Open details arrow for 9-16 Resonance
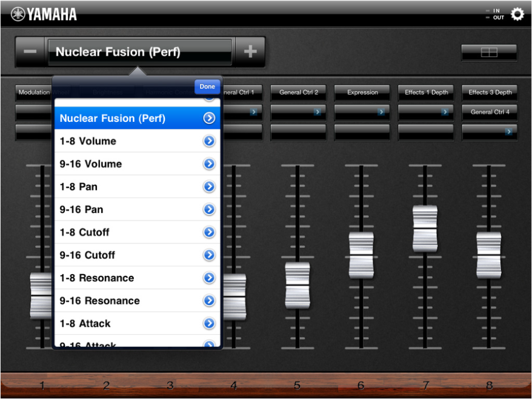 click(x=209, y=301)
